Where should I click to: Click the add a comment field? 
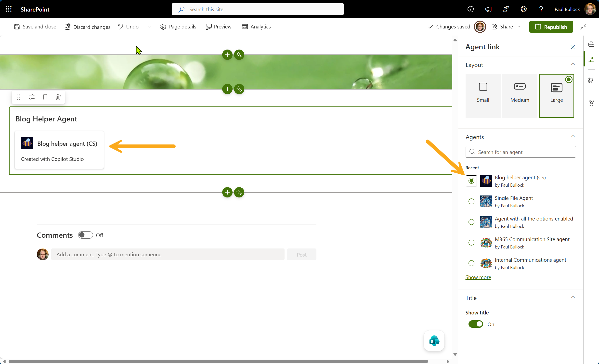click(x=168, y=254)
